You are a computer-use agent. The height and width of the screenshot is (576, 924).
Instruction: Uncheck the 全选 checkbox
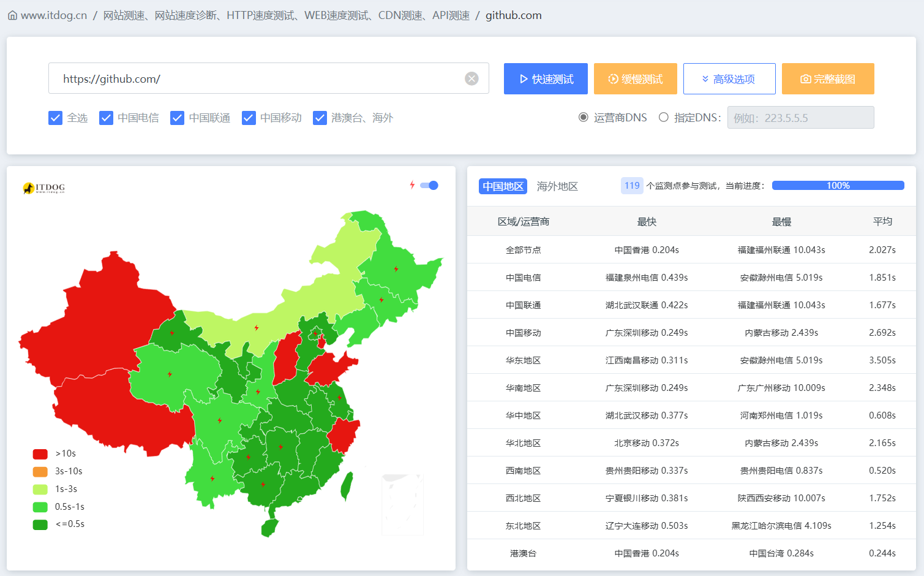click(56, 118)
